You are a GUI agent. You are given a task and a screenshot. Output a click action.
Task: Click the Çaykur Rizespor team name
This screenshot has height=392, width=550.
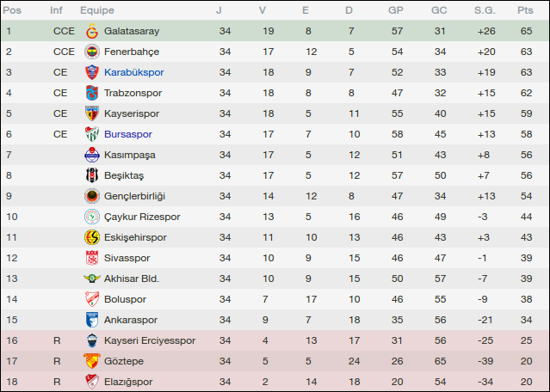coord(142,217)
